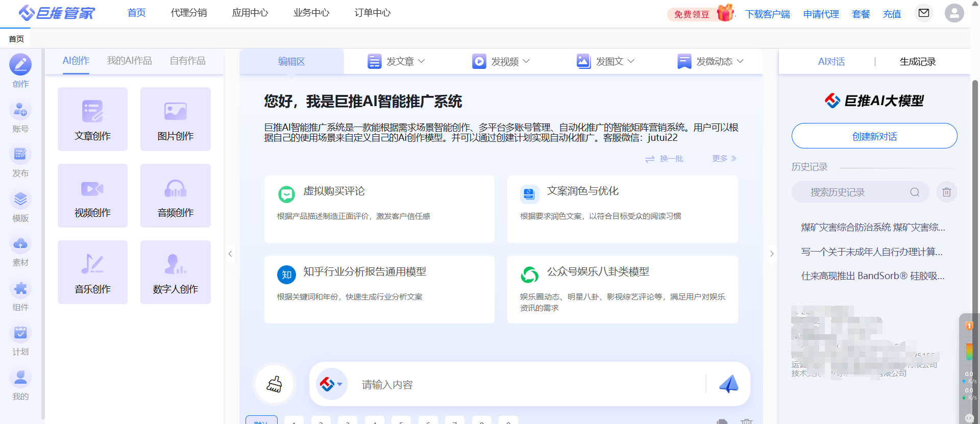Viewport: 980px width, 424px height.
Task: Open the 代理分销 navigation item
Action: coord(189,13)
